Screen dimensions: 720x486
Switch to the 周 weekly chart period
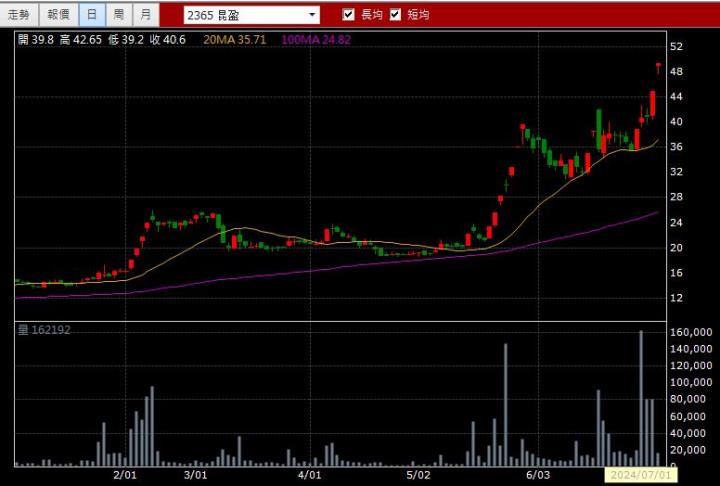click(119, 15)
